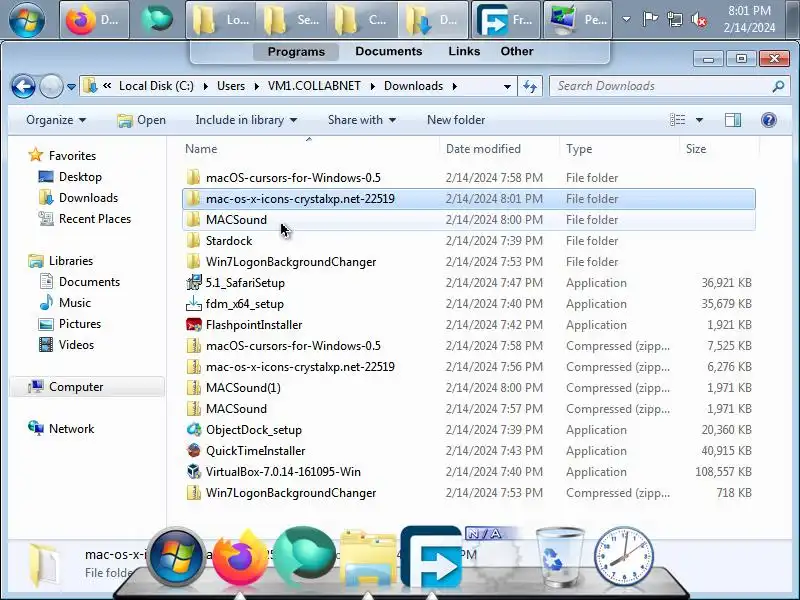This screenshot has height=600, width=800.
Task: Select the Stardock folder
Action: [x=229, y=240]
